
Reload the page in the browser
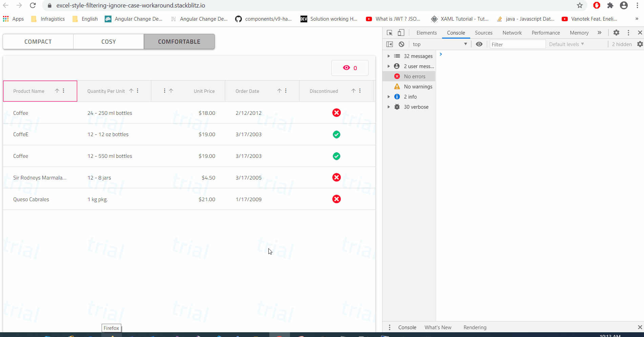33,5
